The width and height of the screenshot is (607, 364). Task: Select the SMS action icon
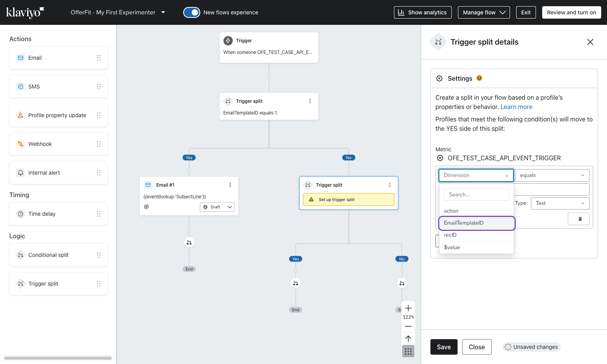pos(21,86)
